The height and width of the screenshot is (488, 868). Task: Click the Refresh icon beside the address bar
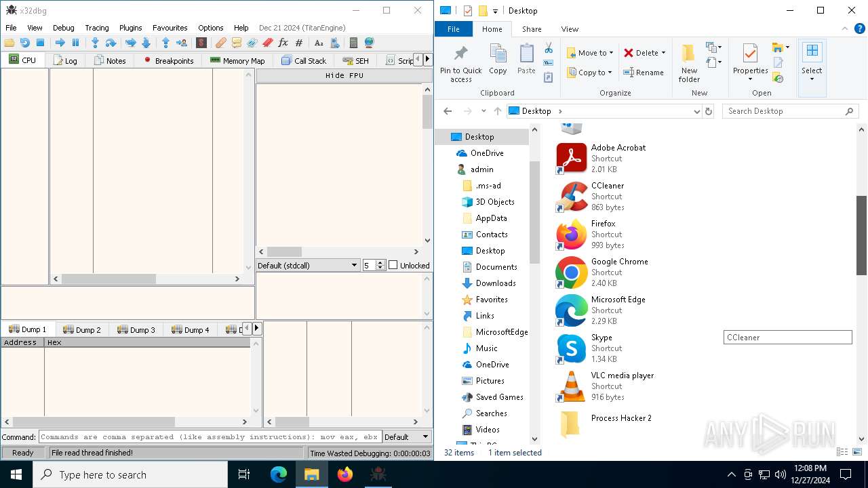pos(709,111)
